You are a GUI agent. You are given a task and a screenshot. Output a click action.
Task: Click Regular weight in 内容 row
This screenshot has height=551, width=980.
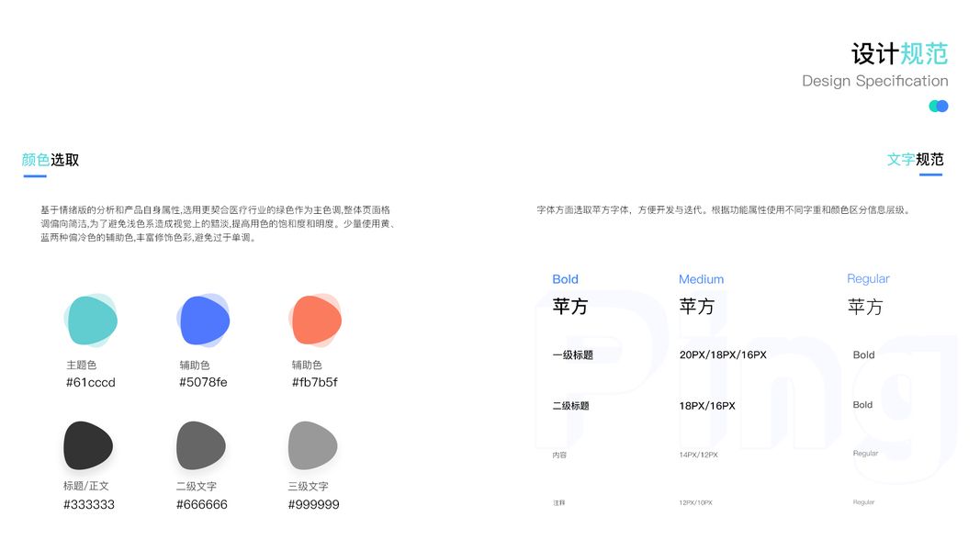[865, 454]
